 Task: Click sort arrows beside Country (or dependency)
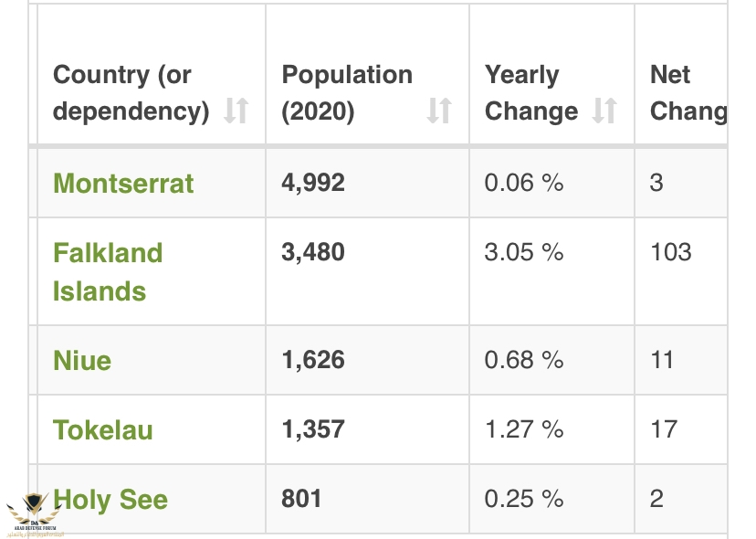(x=236, y=110)
